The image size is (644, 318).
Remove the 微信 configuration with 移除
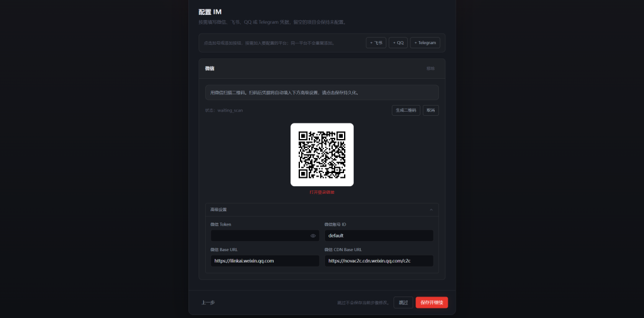[431, 69]
